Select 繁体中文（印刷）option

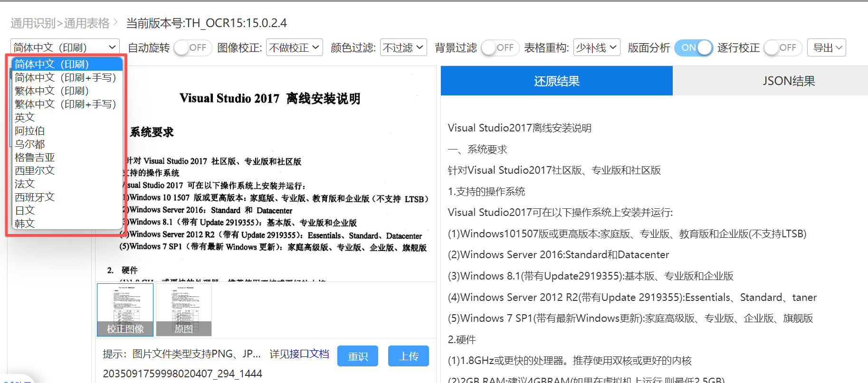click(x=67, y=91)
